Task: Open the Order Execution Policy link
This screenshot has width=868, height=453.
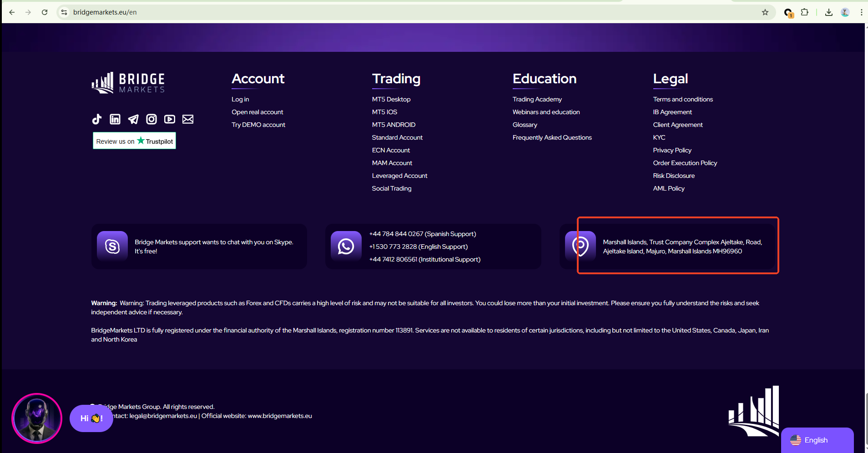Action: coord(685,163)
